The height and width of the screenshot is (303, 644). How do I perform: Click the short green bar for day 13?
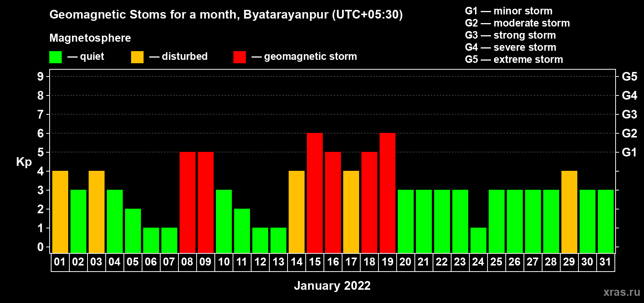[278, 241]
